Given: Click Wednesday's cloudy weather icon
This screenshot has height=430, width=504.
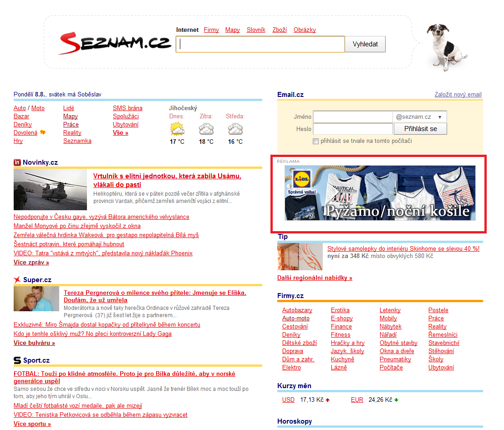Looking at the screenshot, I should 235,129.
